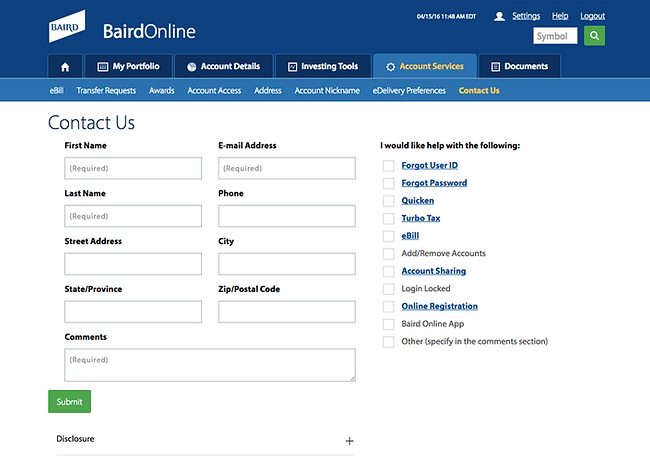
Task: Follow the Forgot User ID link
Action: tap(429, 165)
